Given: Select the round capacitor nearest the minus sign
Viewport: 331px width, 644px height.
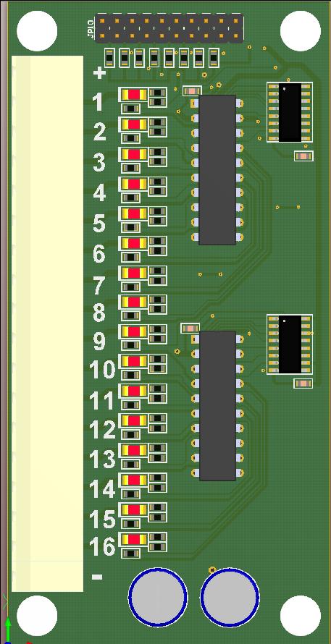Looking at the screenshot, I should [158, 597].
